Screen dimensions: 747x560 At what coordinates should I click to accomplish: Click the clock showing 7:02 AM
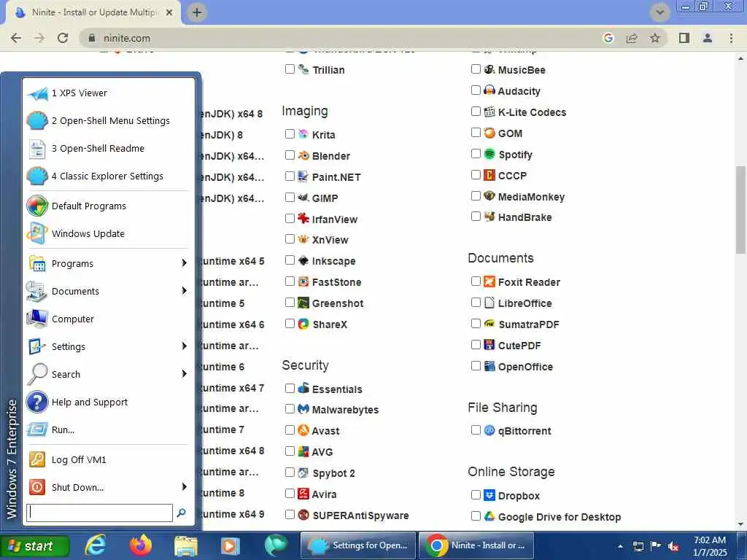click(710, 545)
